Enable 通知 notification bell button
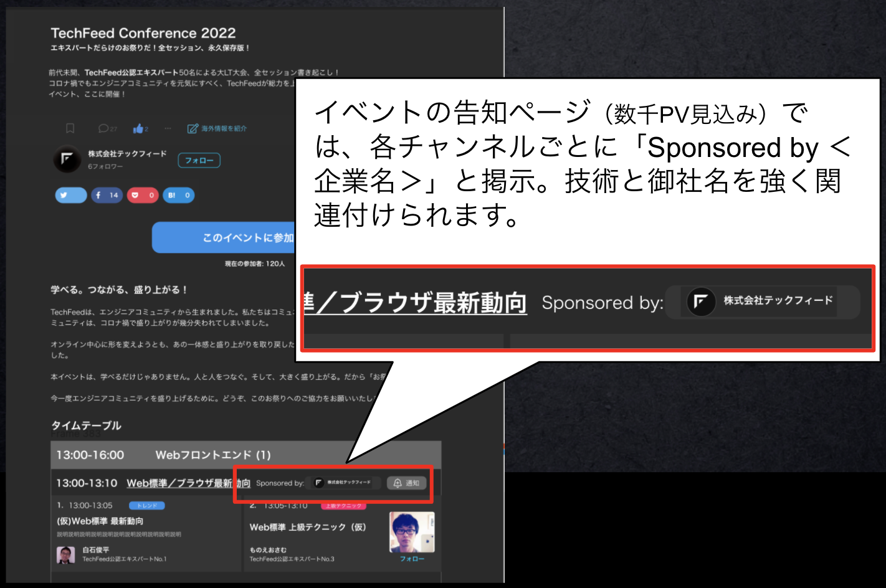The width and height of the screenshot is (886, 588). 406,483
